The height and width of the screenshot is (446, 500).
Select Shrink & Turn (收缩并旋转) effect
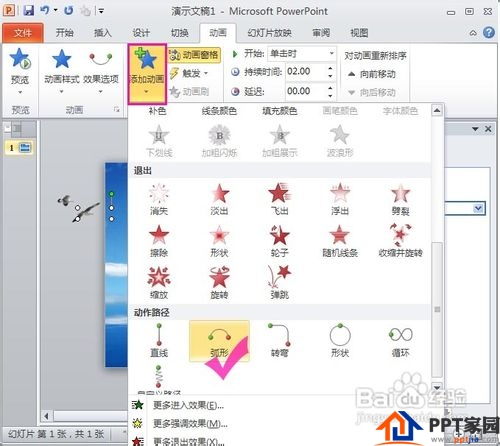[400, 241]
